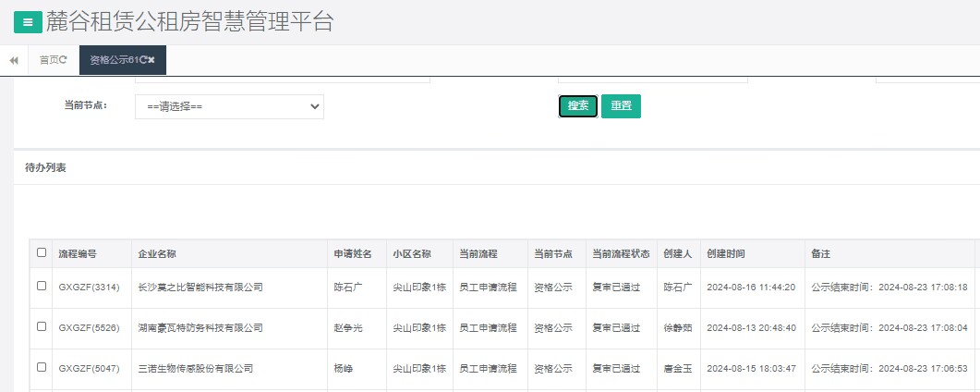Click the 创建时间 column header

pos(726,253)
